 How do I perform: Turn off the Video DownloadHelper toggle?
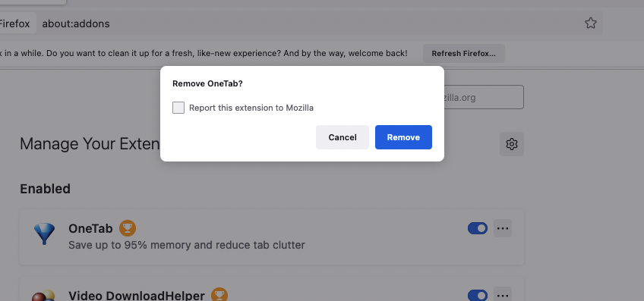click(x=478, y=295)
